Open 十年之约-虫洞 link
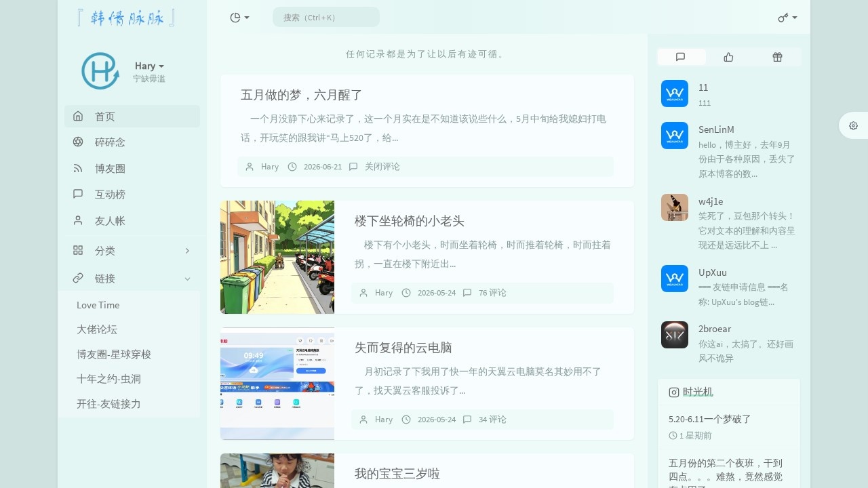Image resolution: width=868 pixels, height=488 pixels. (108, 379)
